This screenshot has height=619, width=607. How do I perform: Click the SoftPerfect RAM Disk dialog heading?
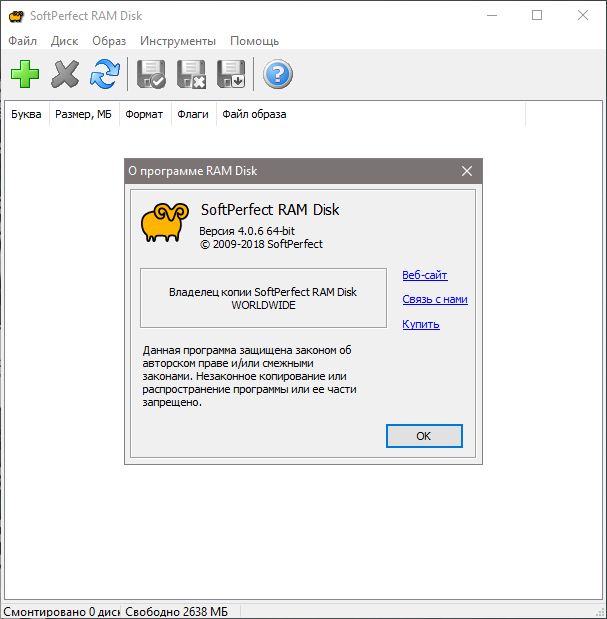[270, 210]
